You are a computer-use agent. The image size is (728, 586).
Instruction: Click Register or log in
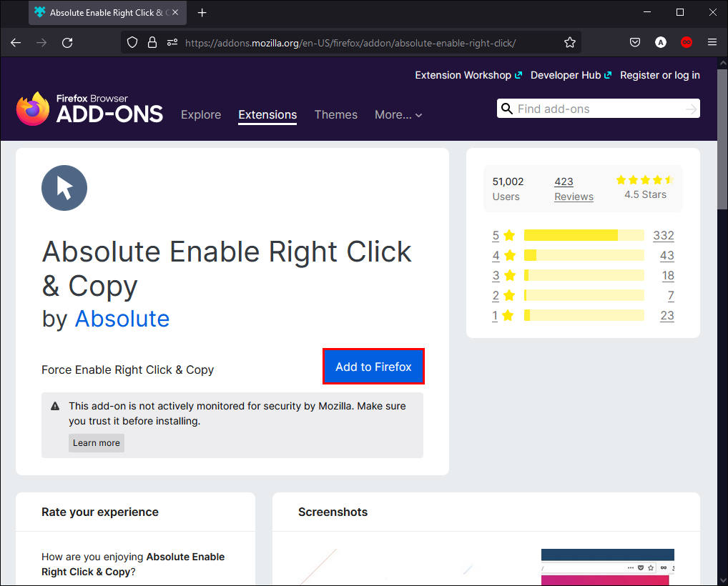point(660,75)
